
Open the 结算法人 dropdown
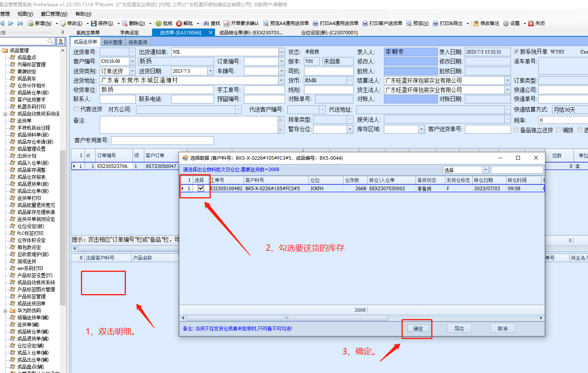pos(507,80)
